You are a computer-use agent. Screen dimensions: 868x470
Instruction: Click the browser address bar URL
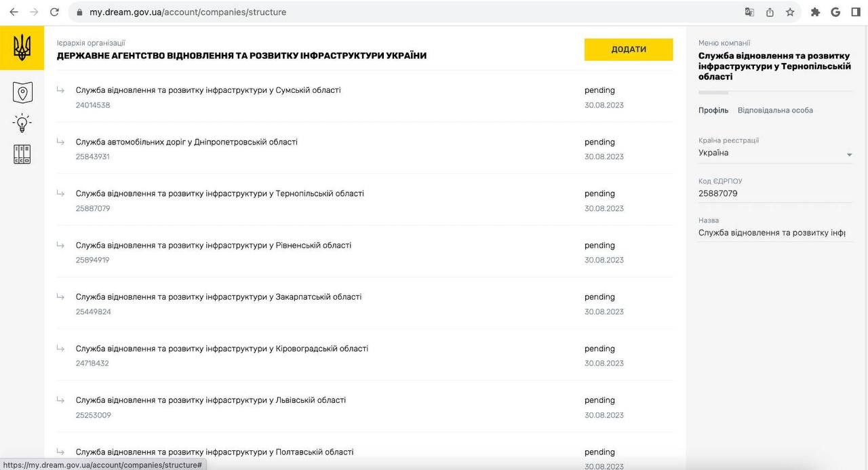click(x=188, y=12)
